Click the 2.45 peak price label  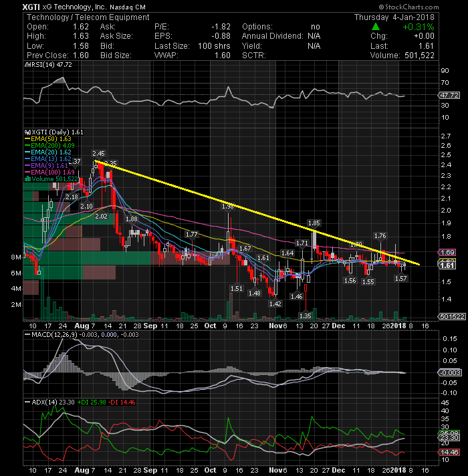point(98,153)
